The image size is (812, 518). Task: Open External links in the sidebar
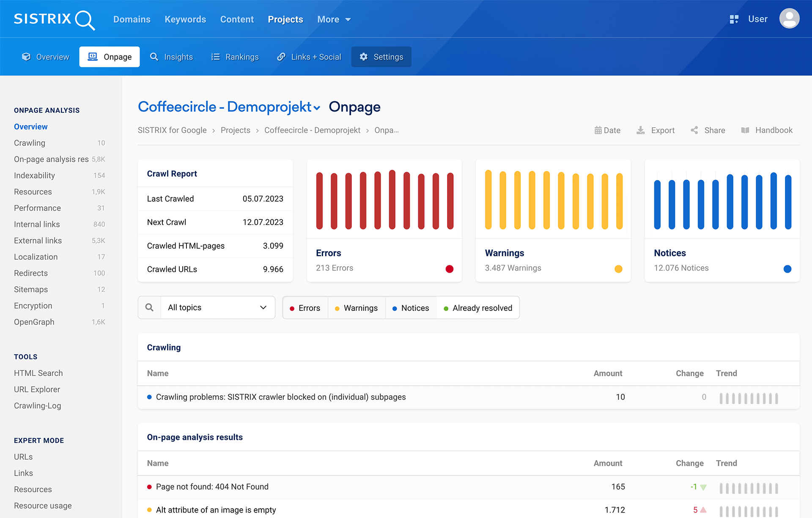59,241
